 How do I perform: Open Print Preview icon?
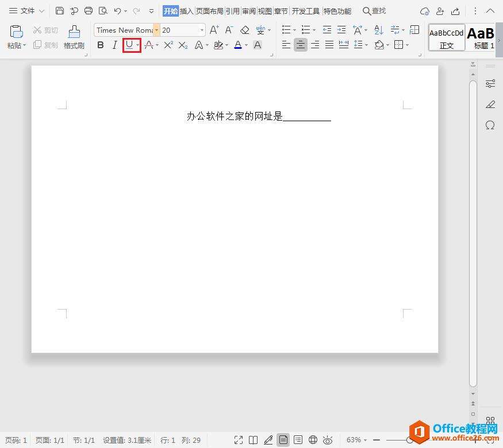coord(103,11)
